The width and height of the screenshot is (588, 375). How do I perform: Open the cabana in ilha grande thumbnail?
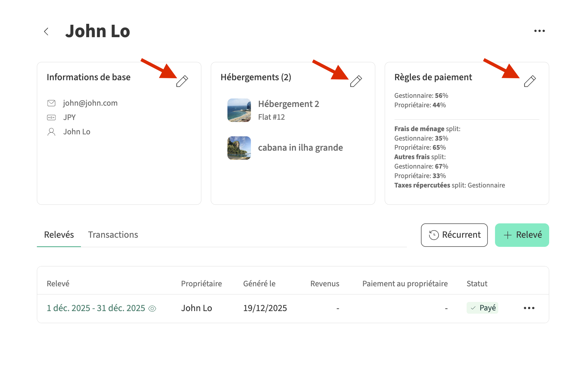coord(239,148)
